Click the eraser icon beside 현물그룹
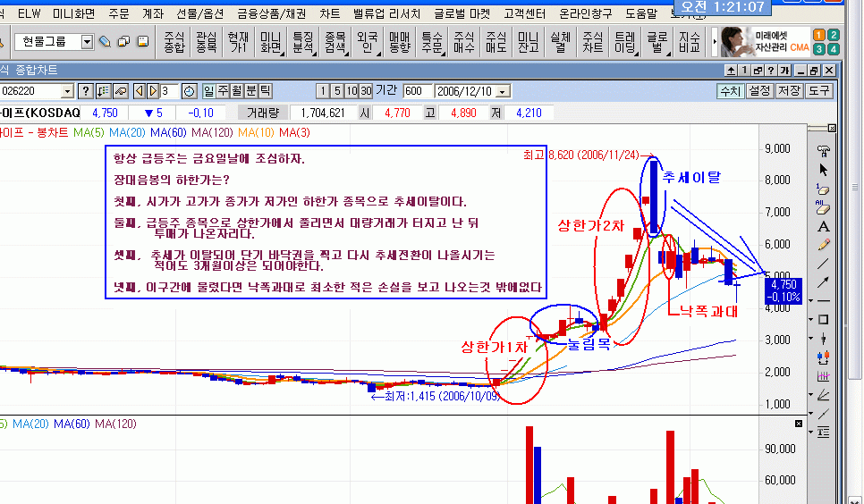 [x=105, y=41]
